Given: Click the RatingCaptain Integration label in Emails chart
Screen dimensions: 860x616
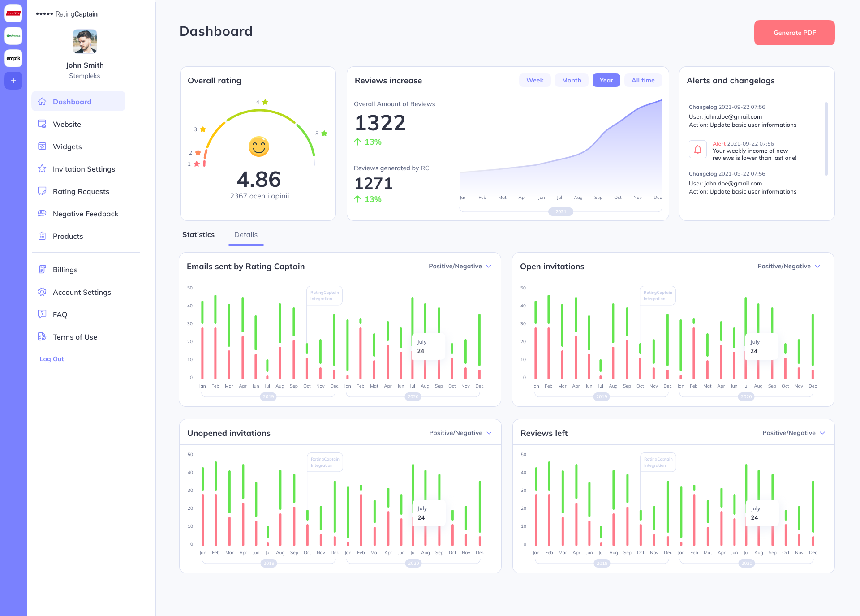Looking at the screenshot, I should [x=324, y=296].
